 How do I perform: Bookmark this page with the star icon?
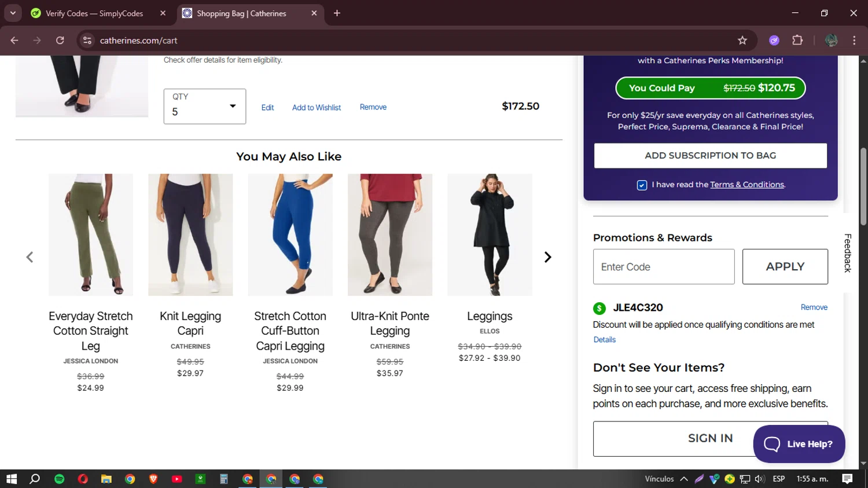(742, 41)
